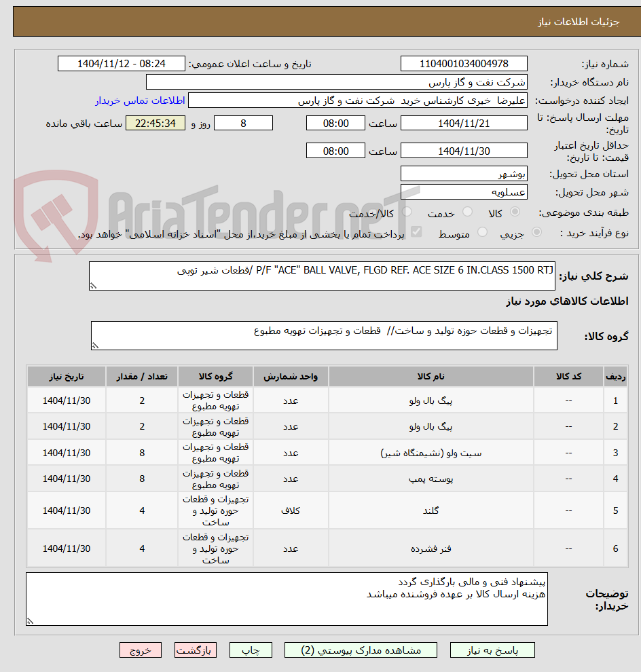Click the price validity time field 08:00
The image size is (641, 672).
click(x=335, y=151)
